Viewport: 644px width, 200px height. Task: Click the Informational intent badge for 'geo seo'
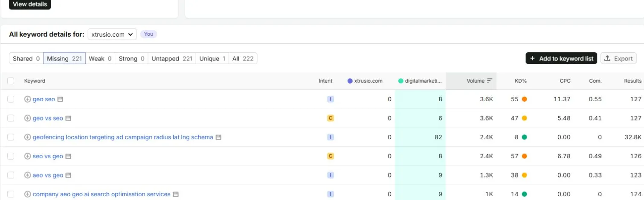click(331, 99)
